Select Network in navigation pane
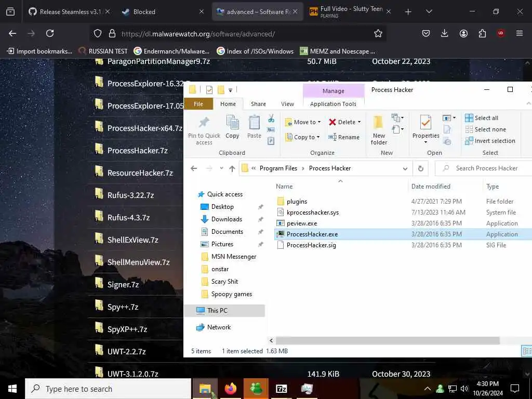 pyautogui.click(x=219, y=327)
